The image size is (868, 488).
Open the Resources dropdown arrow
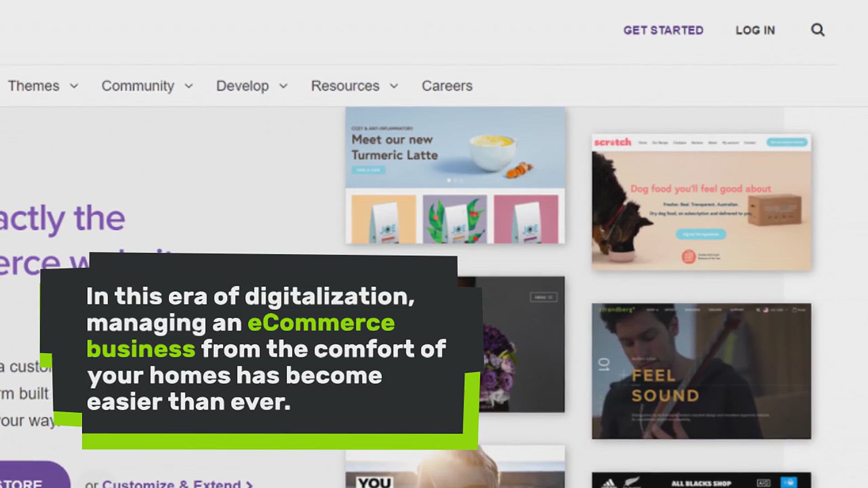394,86
